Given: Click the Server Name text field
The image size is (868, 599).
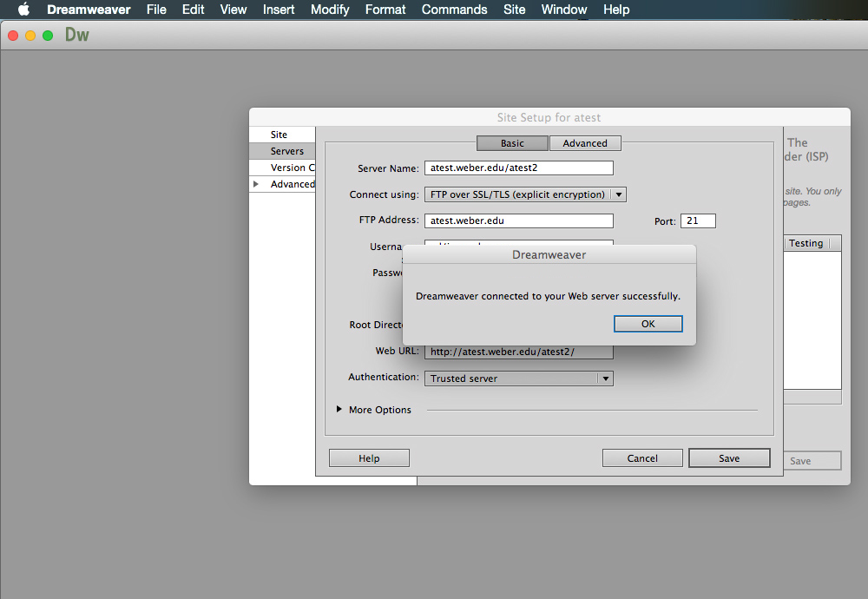Looking at the screenshot, I should 518,168.
